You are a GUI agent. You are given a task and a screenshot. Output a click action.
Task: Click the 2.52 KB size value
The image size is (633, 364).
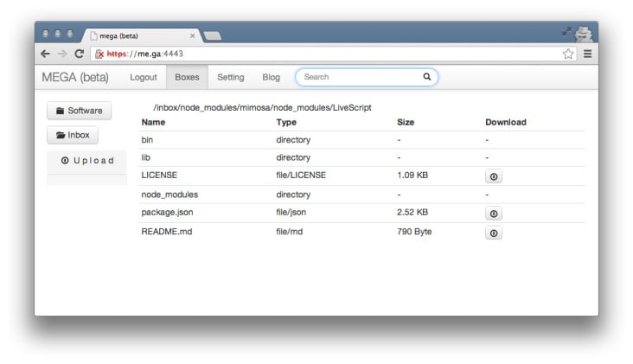coord(412,213)
